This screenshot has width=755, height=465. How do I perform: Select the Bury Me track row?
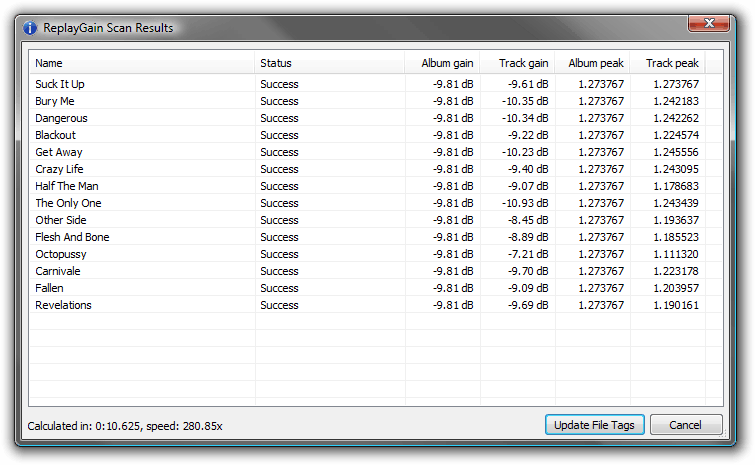click(376, 101)
